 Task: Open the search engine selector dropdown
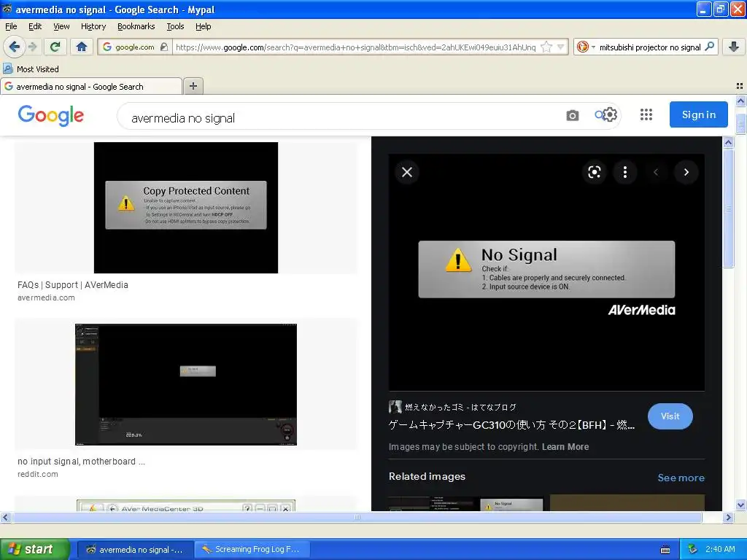tap(586, 47)
